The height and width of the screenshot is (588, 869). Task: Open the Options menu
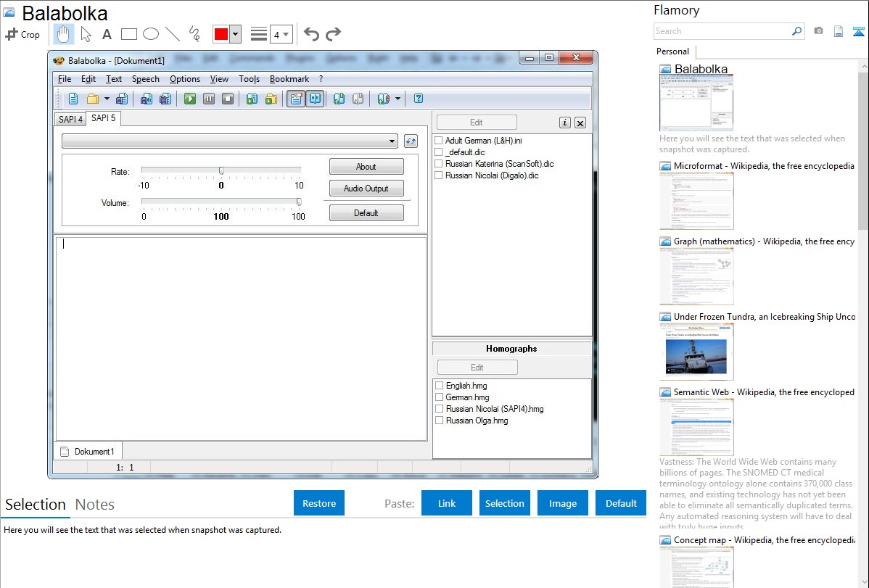(x=184, y=79)
